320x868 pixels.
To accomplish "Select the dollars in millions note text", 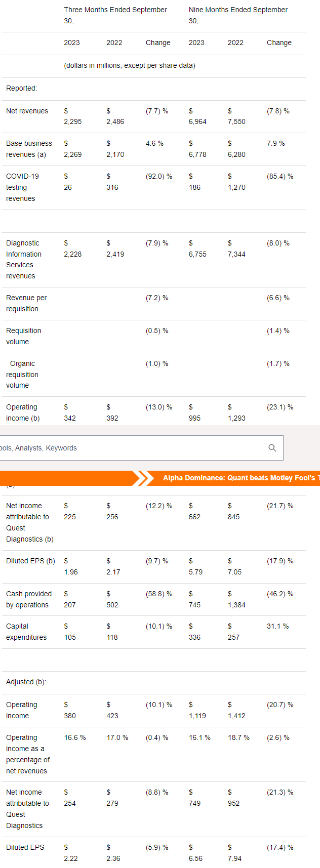I will tap(130, 65).
